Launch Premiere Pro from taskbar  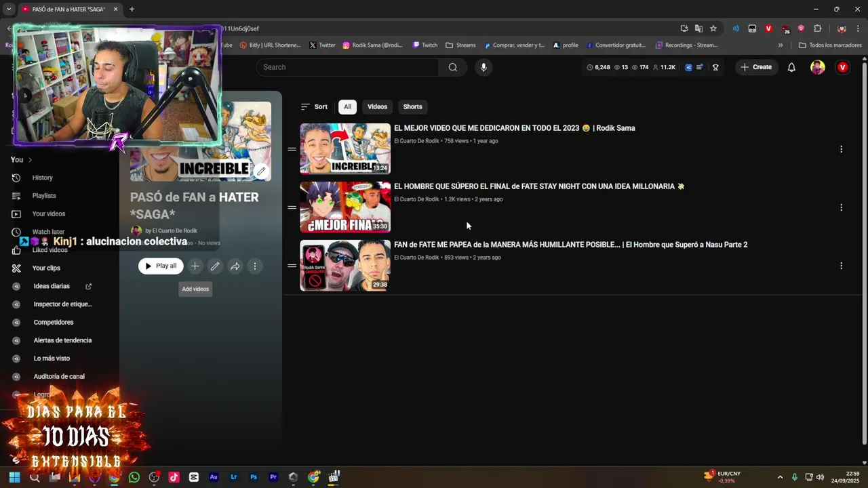[273, 477]
